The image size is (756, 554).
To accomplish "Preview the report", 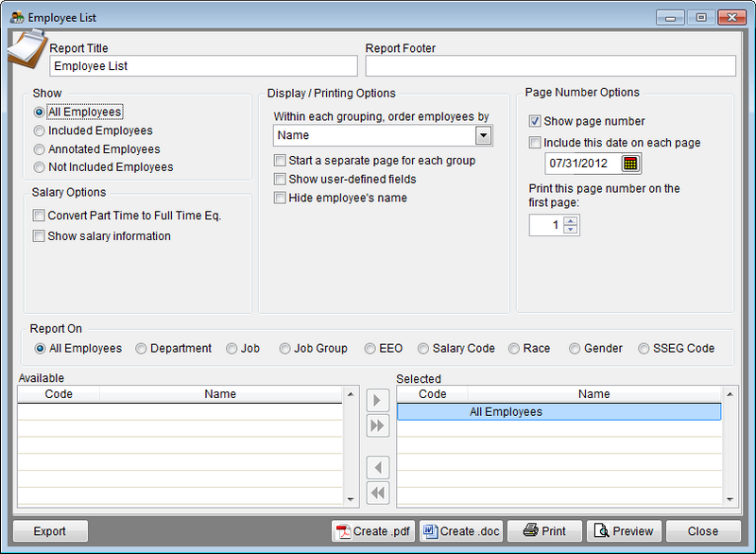I will click(x=624, y=531).
